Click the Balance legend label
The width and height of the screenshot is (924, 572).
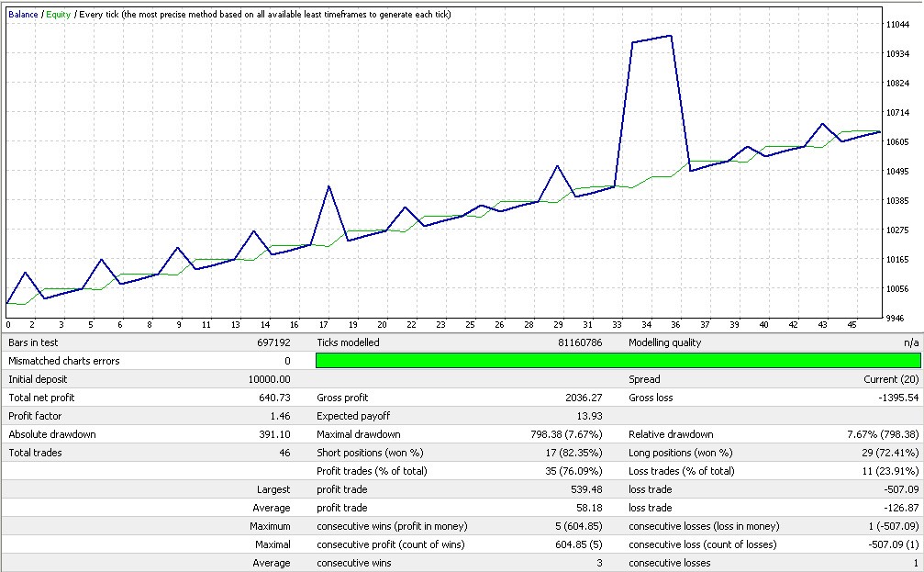click(23, 15)
